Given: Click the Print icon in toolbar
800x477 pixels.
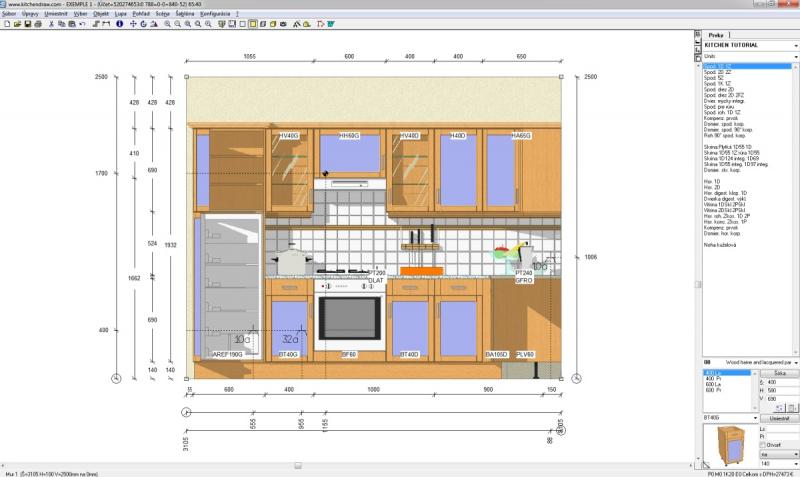Looking at the screenshot, I should [x=37, y=23].
